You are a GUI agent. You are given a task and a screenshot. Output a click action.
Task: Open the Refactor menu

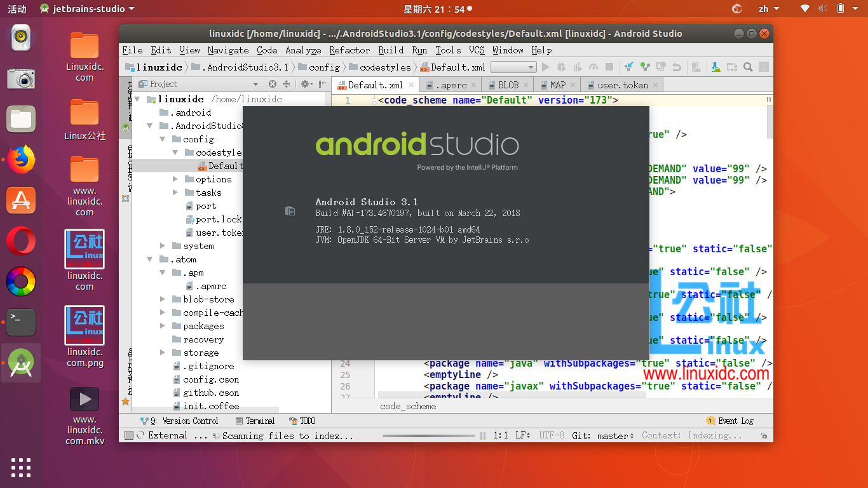click(349, 50)
